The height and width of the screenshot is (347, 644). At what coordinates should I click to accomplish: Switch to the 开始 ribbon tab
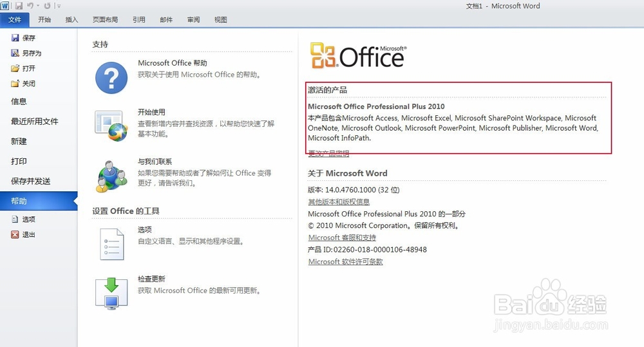click(x=44, y=20)
